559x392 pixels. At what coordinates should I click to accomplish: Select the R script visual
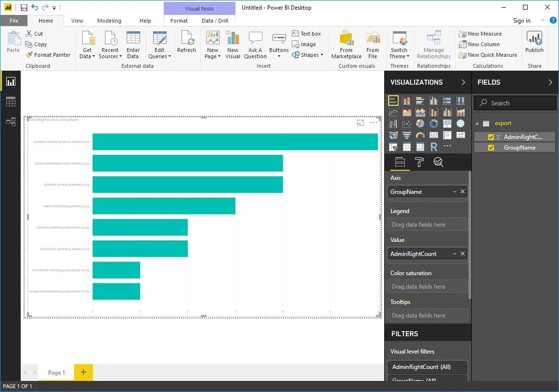click(433, 147)
